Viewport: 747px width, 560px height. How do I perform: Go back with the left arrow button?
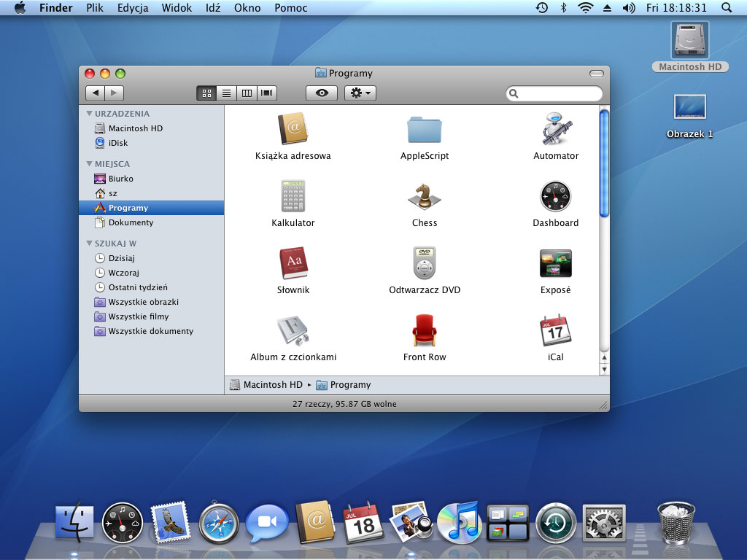[x=96, y=93]
